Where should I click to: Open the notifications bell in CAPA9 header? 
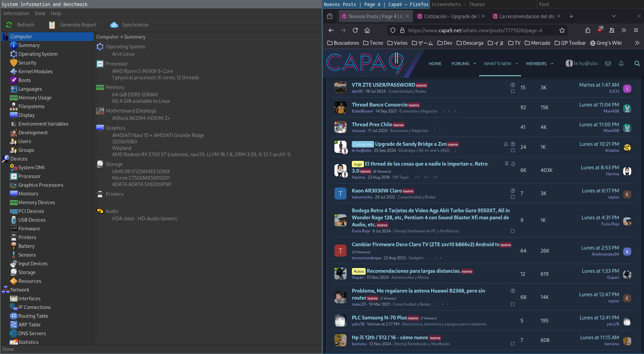tap(621, 63)
